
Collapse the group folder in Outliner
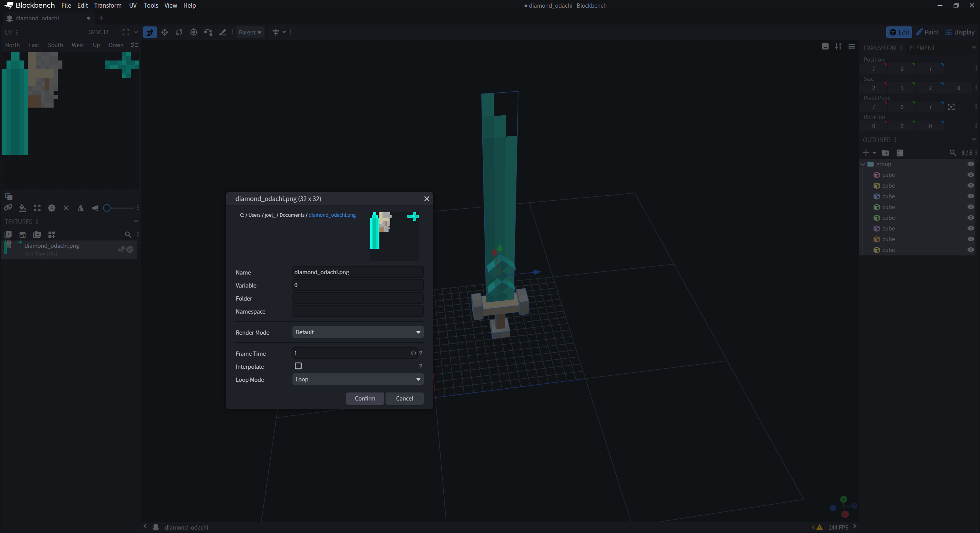tap(863, 164)
